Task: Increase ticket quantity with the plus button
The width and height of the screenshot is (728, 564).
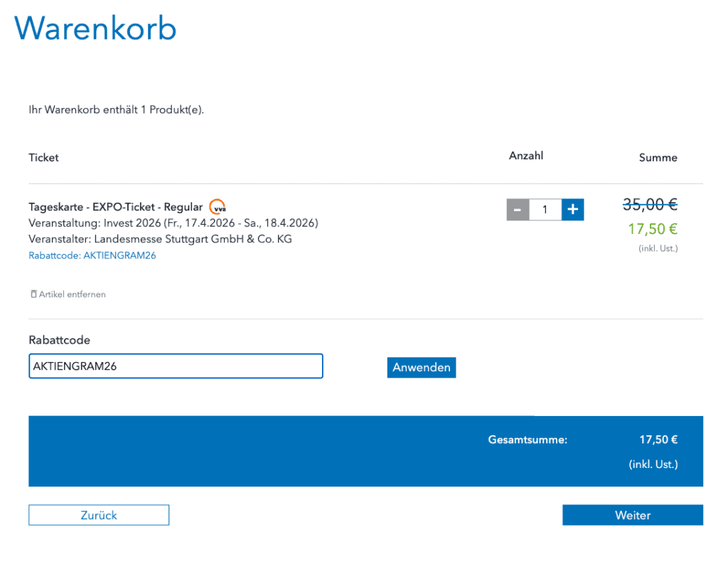Action: [572, 210]
